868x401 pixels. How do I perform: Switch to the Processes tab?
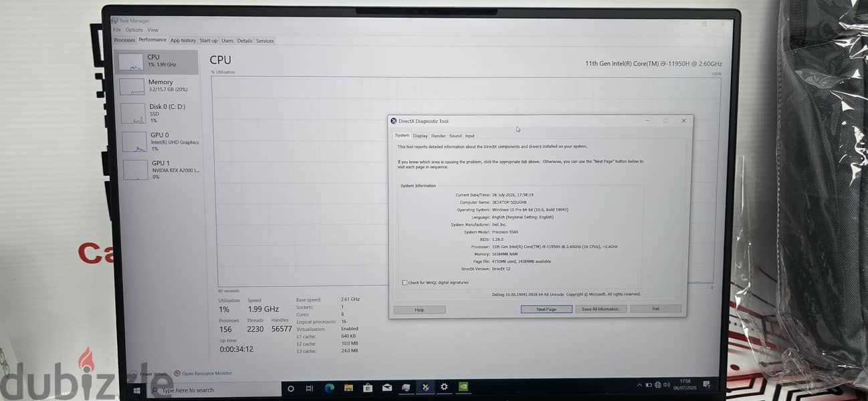[x=124, y=41]
